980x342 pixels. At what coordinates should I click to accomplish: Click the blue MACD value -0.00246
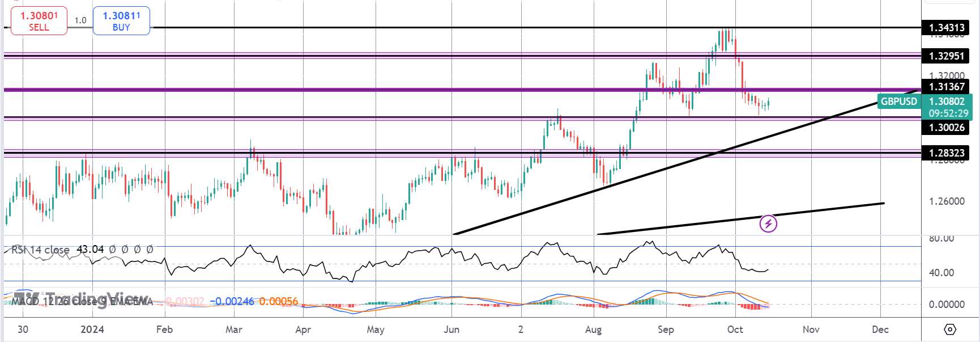tap(232, 301)
